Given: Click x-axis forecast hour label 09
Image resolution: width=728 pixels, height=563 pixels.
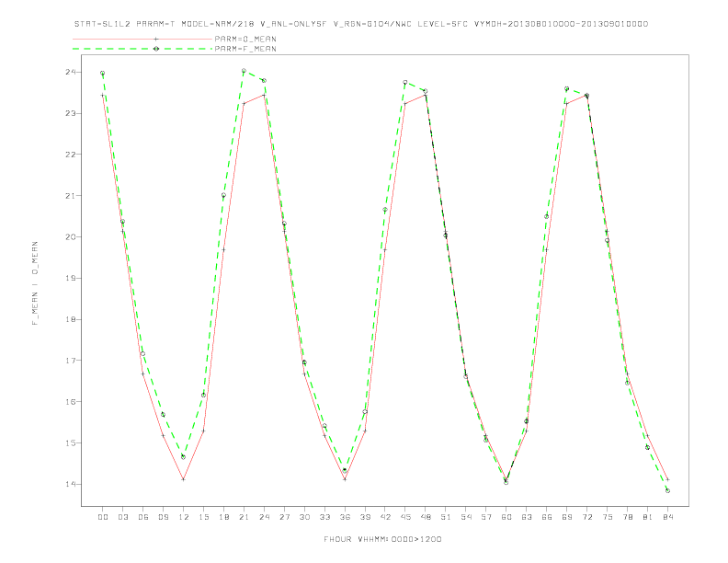Looking at the screenshot, I should tap(164, 517).
